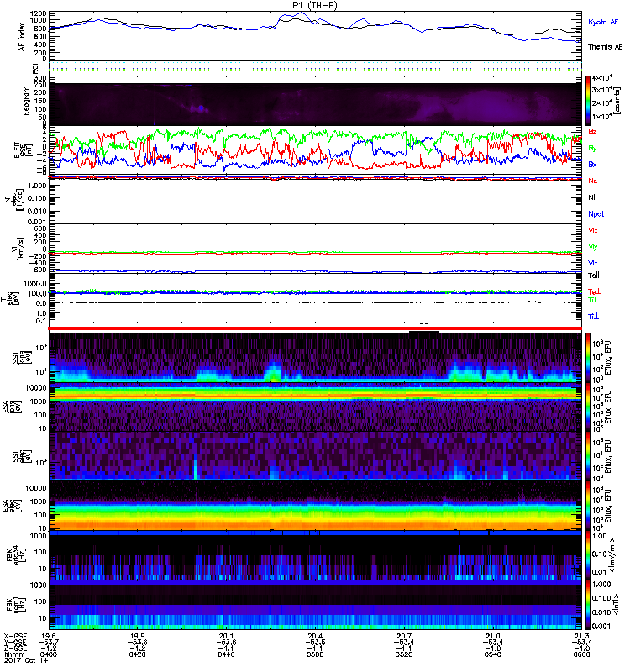This screenshot has width=630, height=672.
Task: Click the X-GSE value 21.3
Action: tap(581, 636)
